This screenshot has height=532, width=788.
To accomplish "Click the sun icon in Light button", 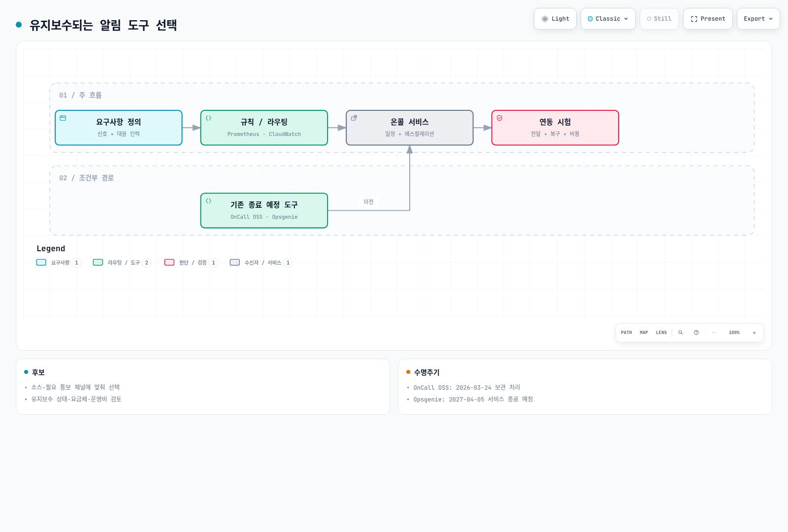I will click(545, 19).
